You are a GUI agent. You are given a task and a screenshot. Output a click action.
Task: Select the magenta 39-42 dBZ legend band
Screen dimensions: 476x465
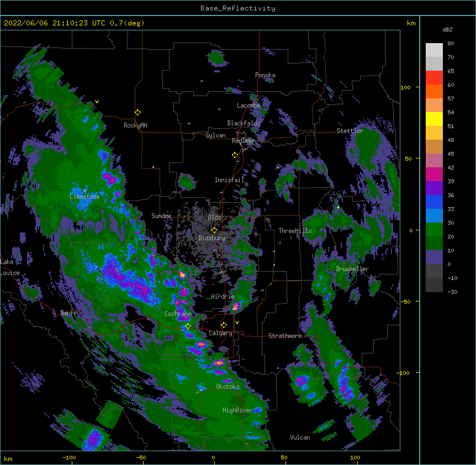pos(434,174)
